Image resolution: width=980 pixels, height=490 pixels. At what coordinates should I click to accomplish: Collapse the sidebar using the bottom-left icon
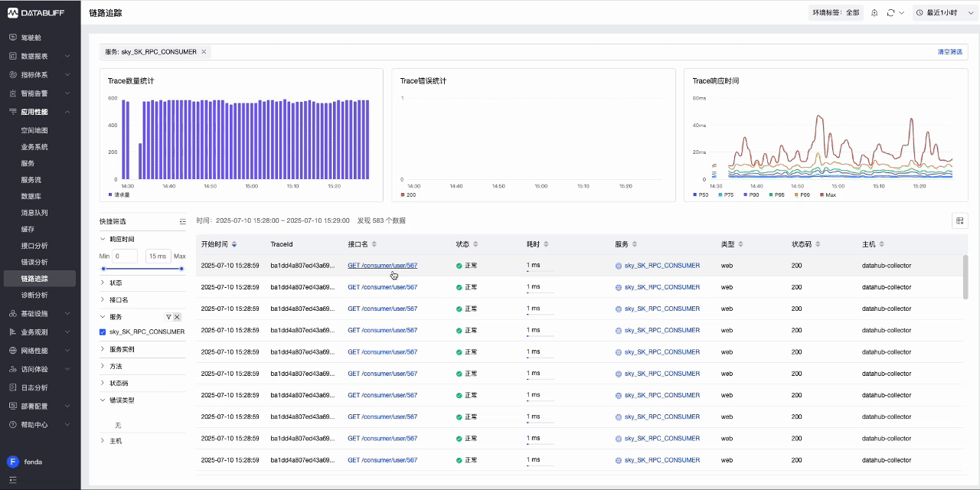pyautogui.click(x=12, y=480)
